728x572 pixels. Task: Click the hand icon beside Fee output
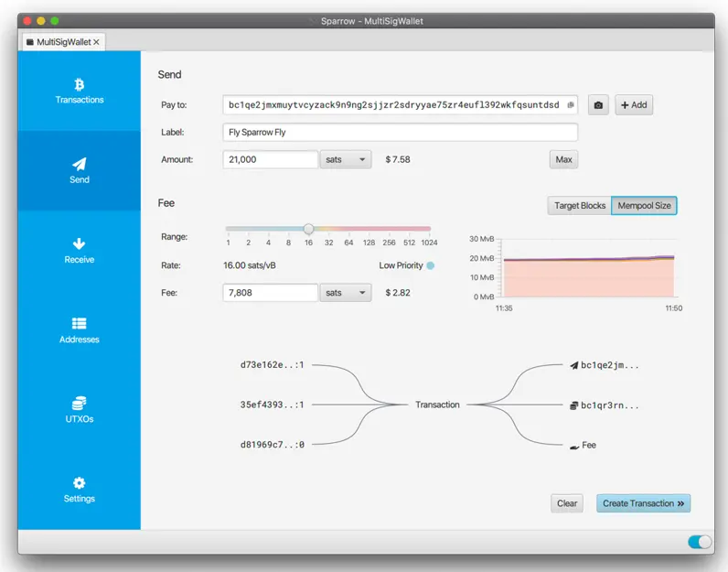point(574,447)
